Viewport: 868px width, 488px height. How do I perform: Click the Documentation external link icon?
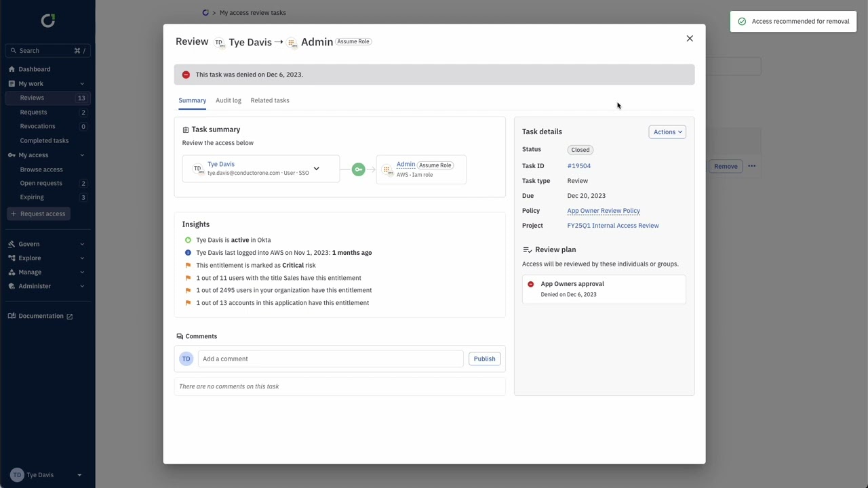69,317
